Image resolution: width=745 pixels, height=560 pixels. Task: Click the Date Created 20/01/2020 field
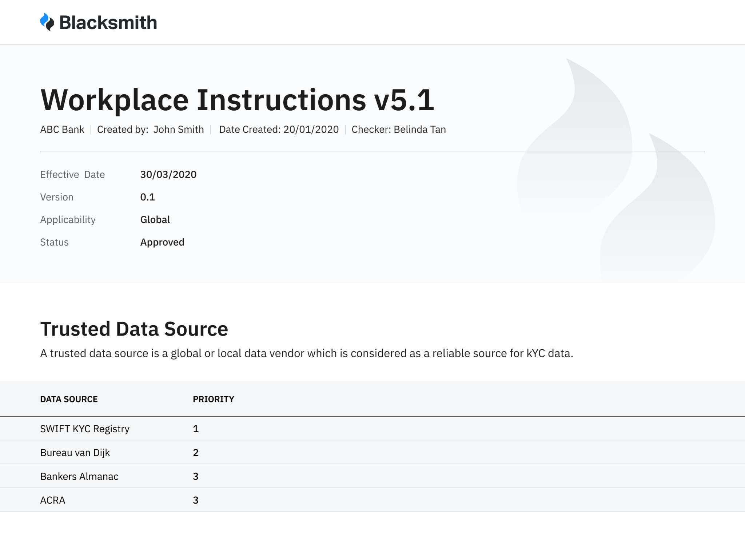pyautogui.click(x=279, y=129)
